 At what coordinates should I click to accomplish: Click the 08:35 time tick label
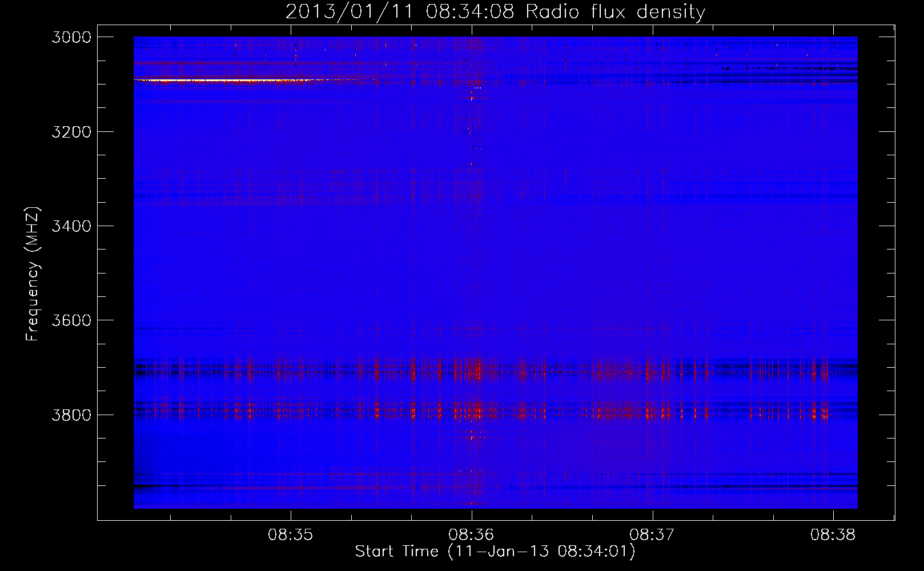click(x=291, y=535)
